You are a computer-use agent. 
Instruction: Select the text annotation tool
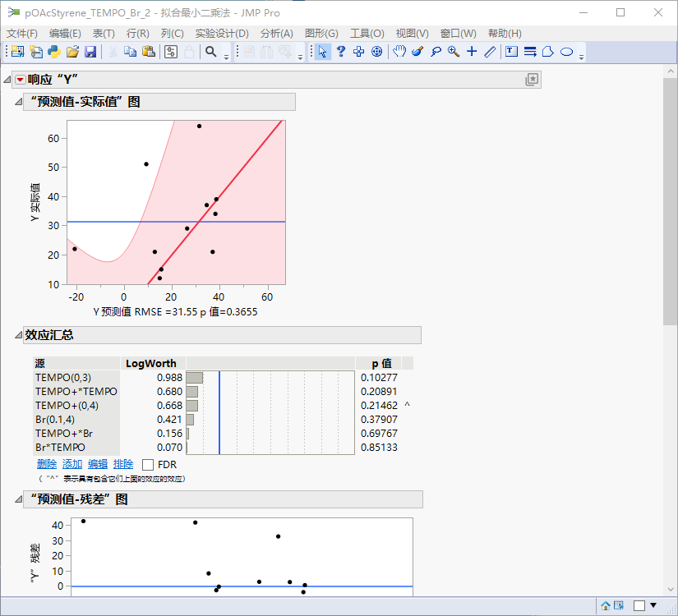point(511,52)
